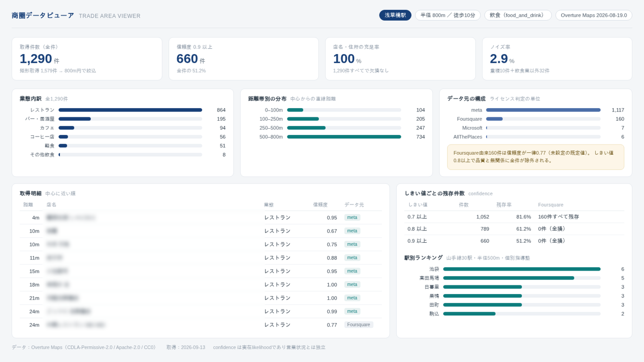Click the カフェ row label
Viewport: 644px width, 362px height.
[47, 128]
